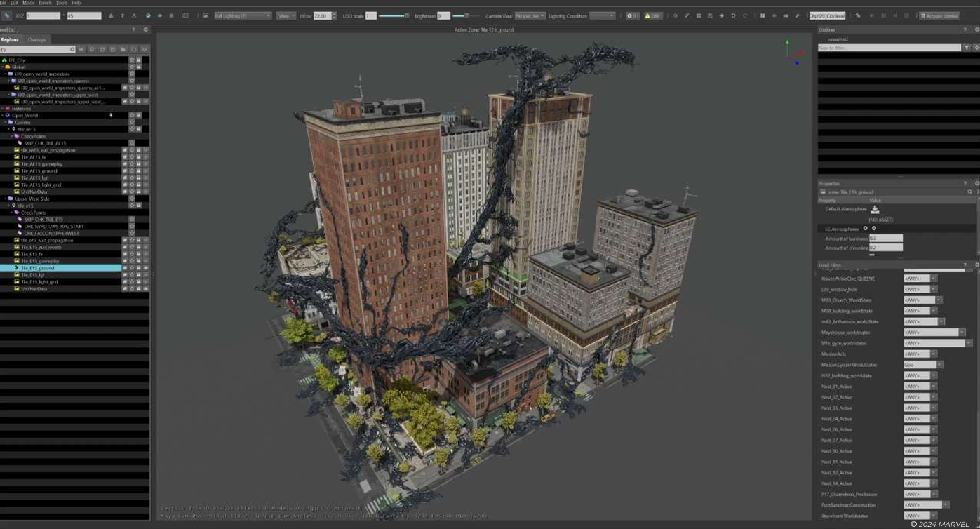Click the globe icon in the toolbar
Image resolution: width=980 pixels, height=529 pixels.
click(x=148, y=15)
